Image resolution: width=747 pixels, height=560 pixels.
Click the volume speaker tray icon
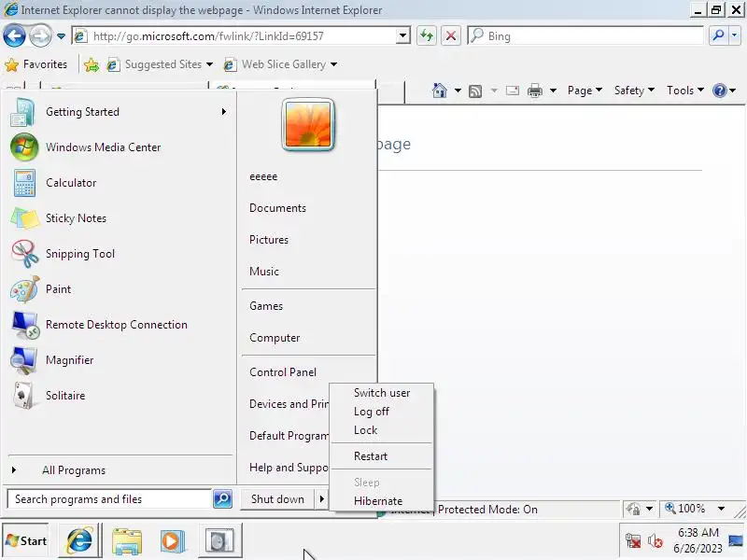[x=655, y=541]
